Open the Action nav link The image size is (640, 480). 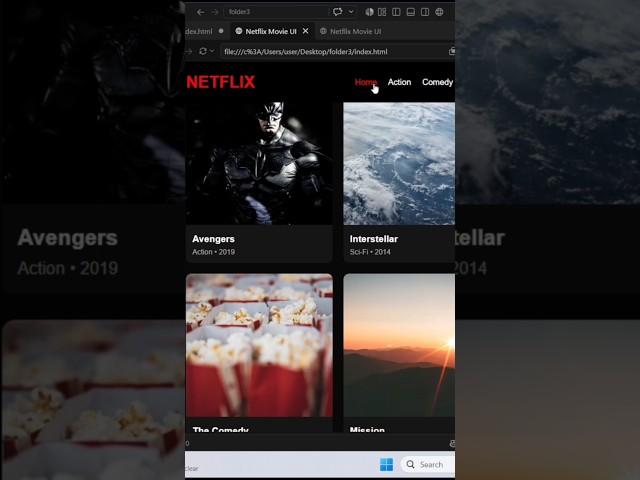click(399, 82)
